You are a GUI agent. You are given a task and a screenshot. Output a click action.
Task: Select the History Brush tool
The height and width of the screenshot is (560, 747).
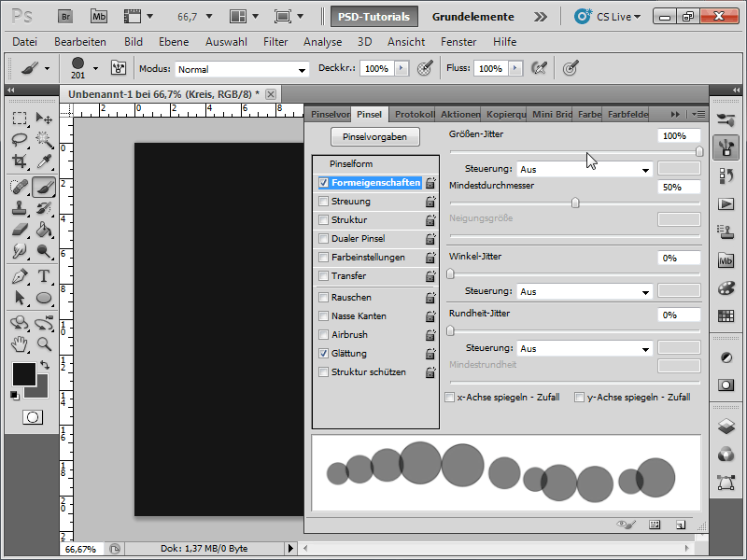click(44, 208)
